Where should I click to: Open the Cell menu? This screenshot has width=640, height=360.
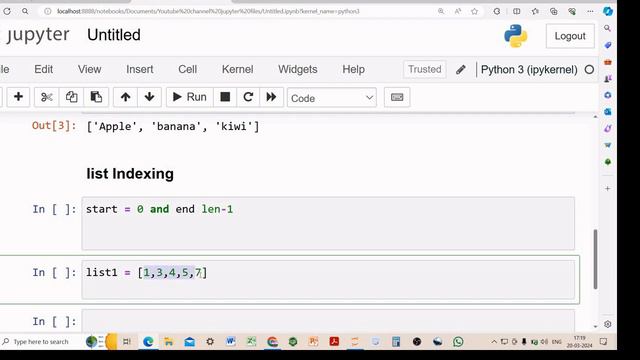click(x=187, y=69)
